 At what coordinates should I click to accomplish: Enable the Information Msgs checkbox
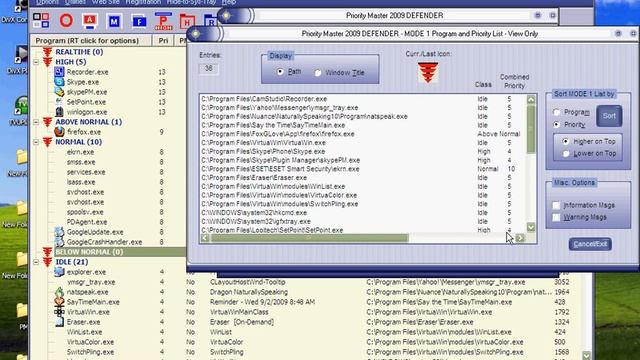pyautogui.click(x=556, y=205)
